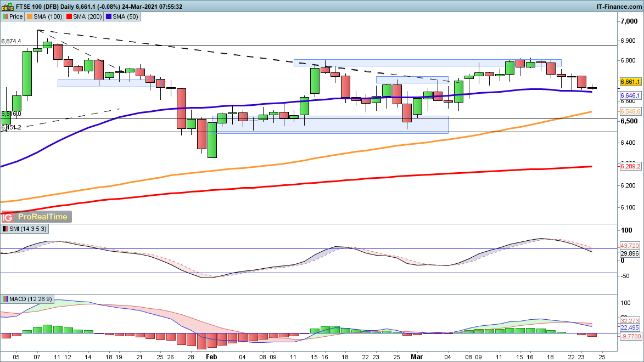
Task: Click the IG ProRealTime logo watermark
Action: [36, 217]
